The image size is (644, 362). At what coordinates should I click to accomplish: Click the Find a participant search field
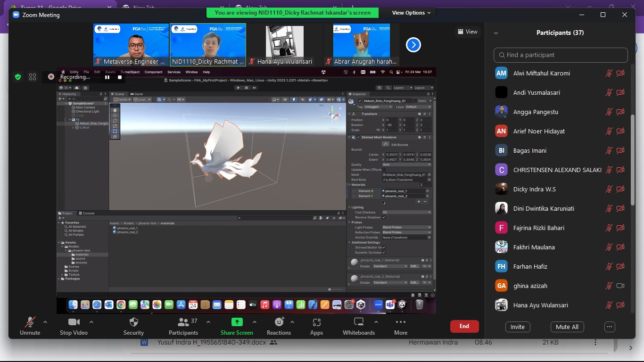(561, 55)
